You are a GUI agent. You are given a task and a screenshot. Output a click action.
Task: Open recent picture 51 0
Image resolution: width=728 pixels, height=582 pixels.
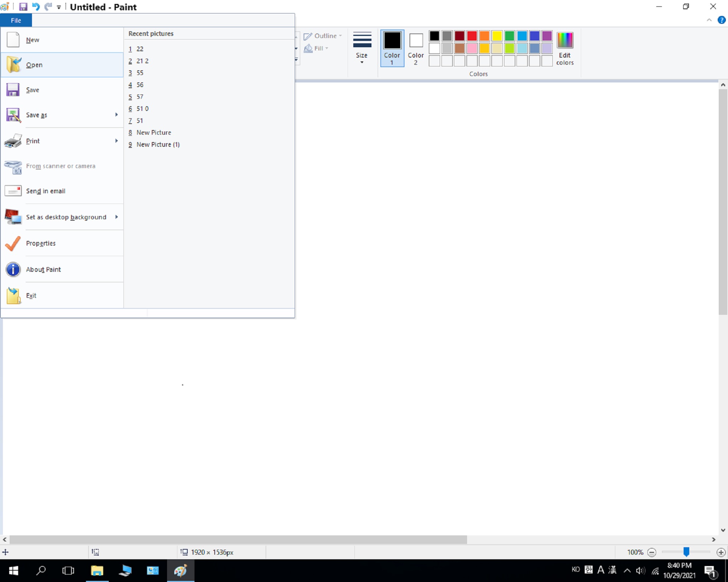(x=210, y=108)
